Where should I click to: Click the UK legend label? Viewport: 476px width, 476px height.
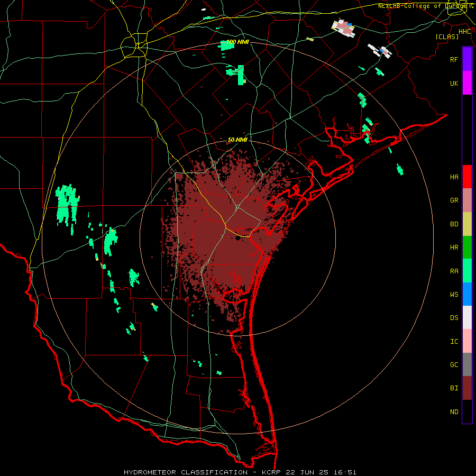(x=454, y=83)
